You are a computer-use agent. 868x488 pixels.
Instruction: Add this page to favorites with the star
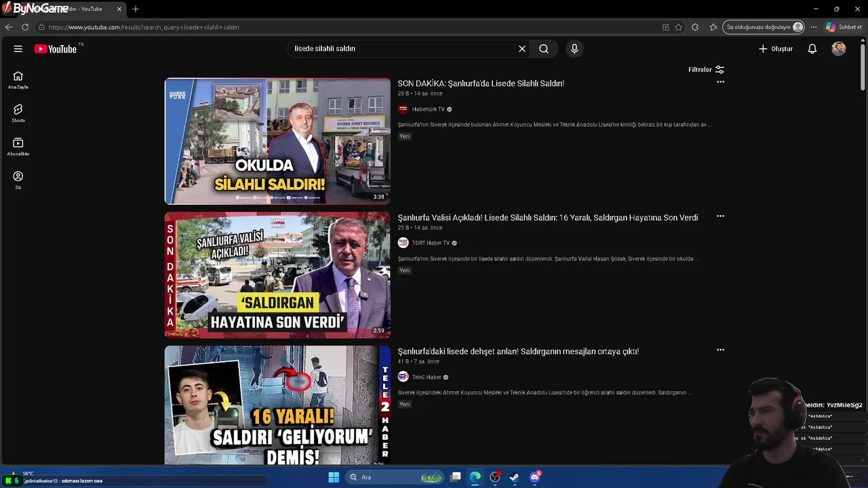[679, 27]
